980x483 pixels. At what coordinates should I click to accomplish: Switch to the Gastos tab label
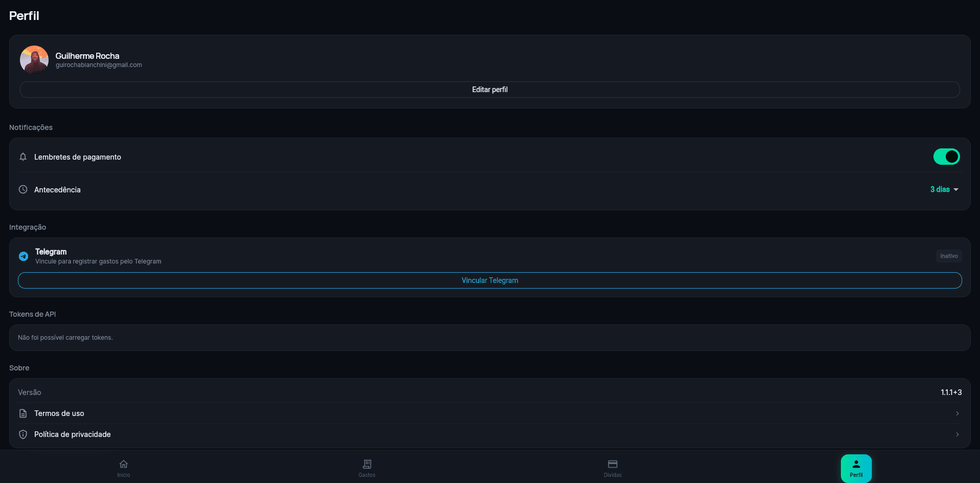point(367,475)
